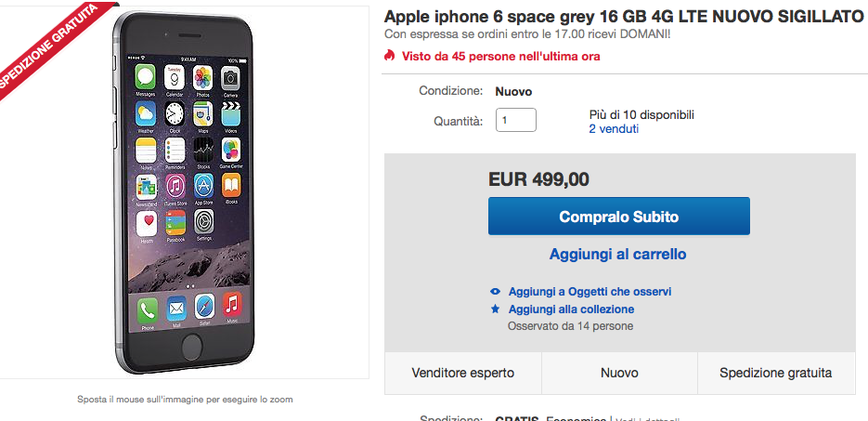Click the red flame icon near views count

click(390, 56)
